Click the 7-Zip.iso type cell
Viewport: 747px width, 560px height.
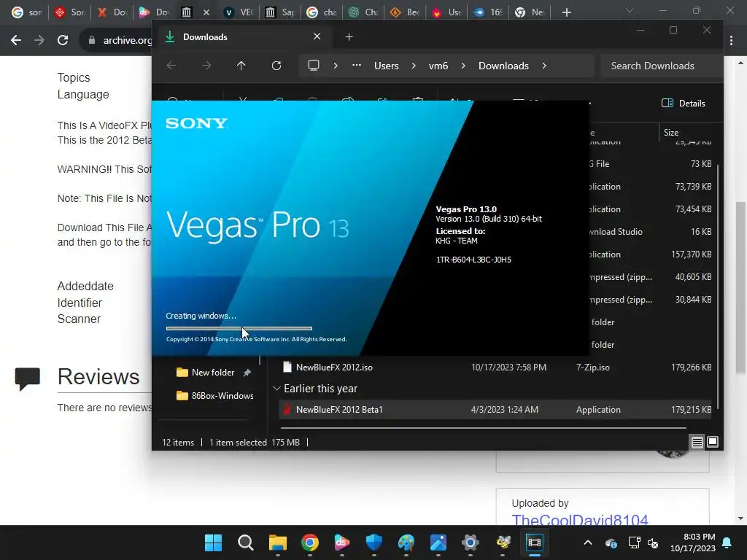click(x=592, y=367)
